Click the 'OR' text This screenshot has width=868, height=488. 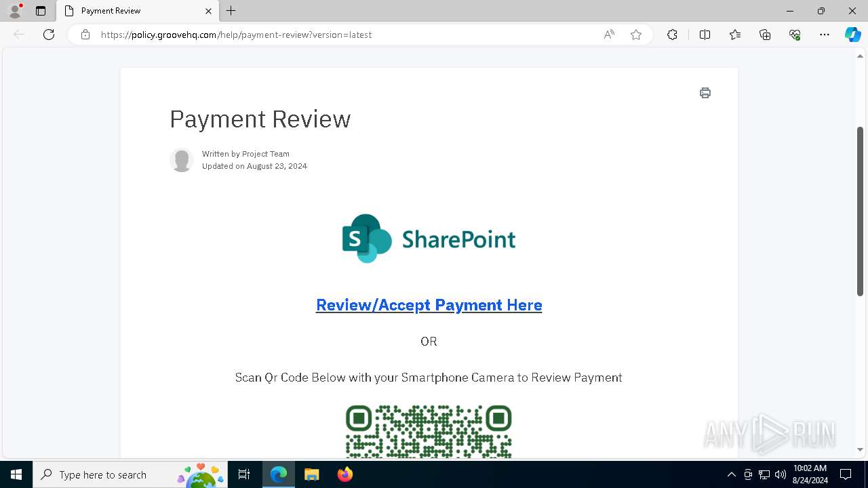429,342
